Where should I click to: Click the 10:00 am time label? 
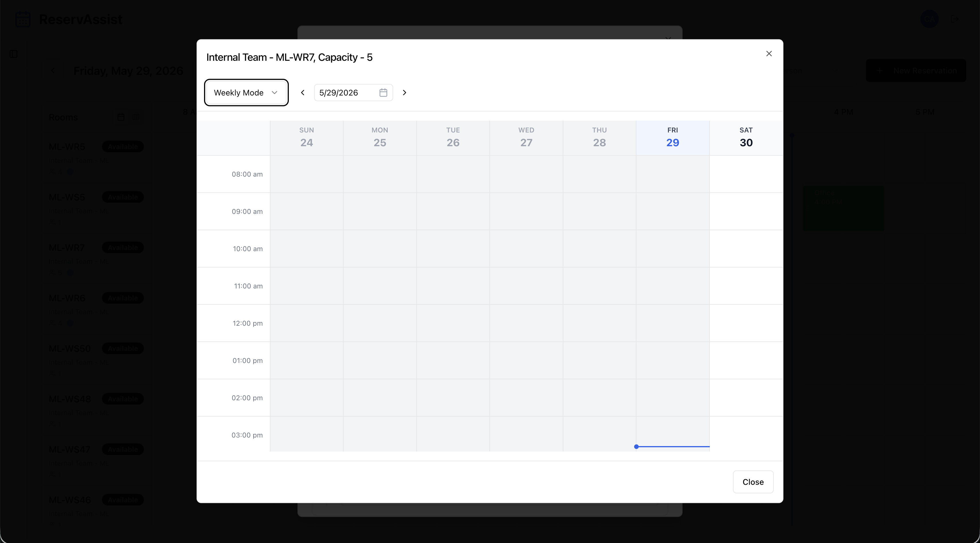pyautogui.click(x=248, y=249)
